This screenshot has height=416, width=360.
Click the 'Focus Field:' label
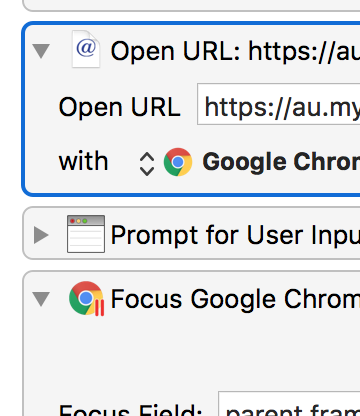coord(130,410)
